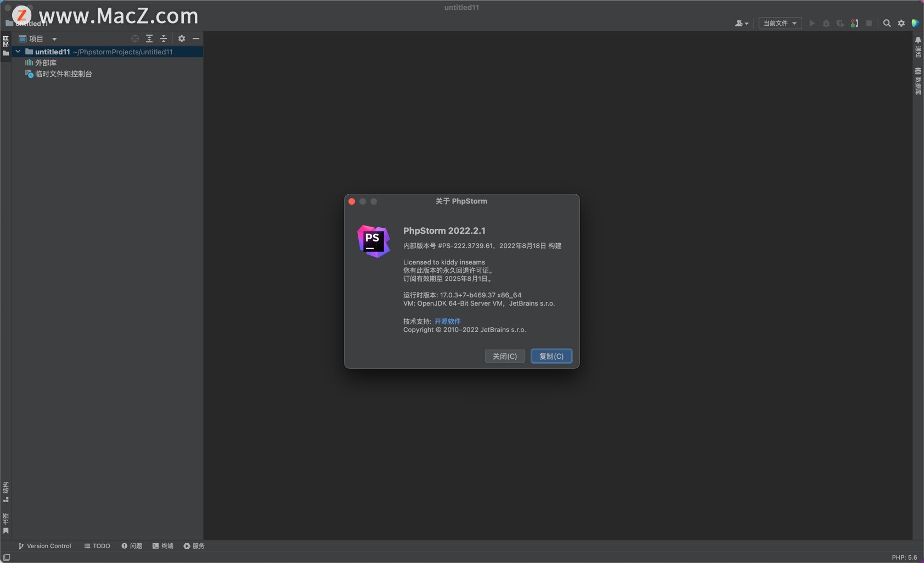Click the locate opened file crosshair icon

click(135, 39)
